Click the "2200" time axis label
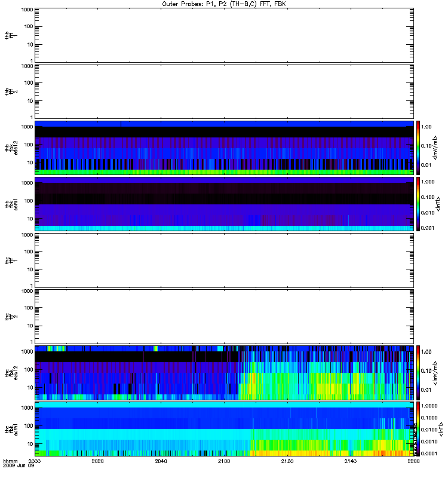Screen dimensions: 448x478 point(413,461)
